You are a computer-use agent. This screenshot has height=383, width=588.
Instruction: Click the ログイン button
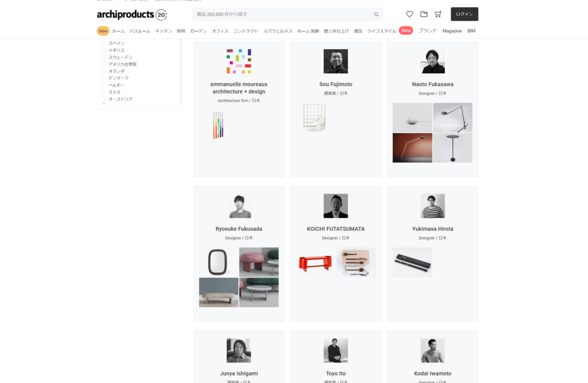(x=464, y=14)
